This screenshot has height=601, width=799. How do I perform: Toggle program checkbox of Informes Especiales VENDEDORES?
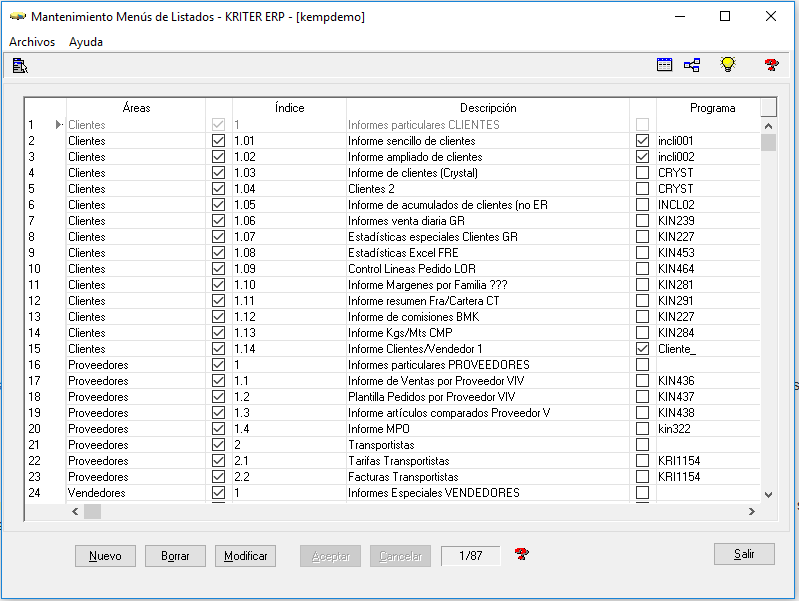click(643, 492)
